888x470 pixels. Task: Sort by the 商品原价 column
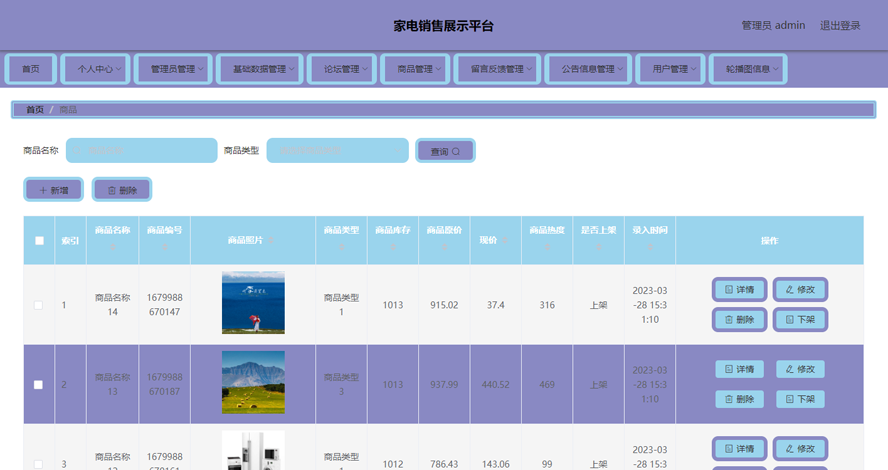click(444, 247)
